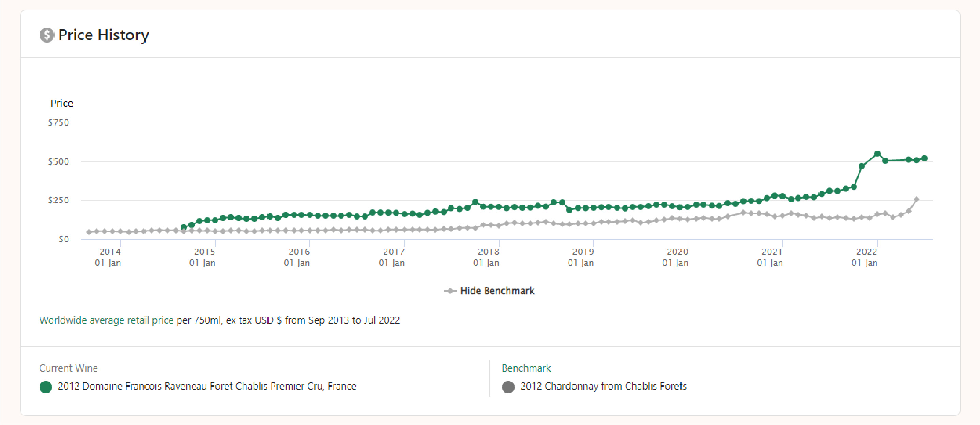980x425 pixels.
Task: Click the green Current Wine color dot
Action: [x=46, y=387]
